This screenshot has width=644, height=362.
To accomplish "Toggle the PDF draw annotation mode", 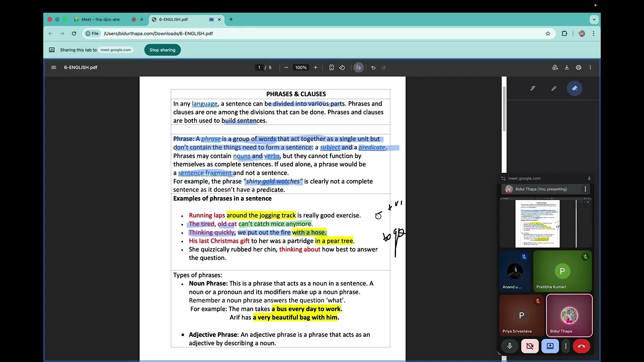I will point(358,67).
